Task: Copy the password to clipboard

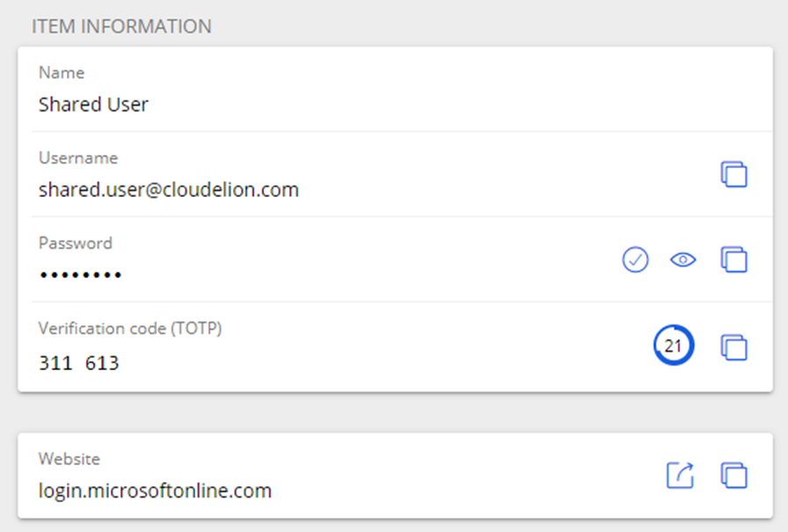Action: coord(733,259)
